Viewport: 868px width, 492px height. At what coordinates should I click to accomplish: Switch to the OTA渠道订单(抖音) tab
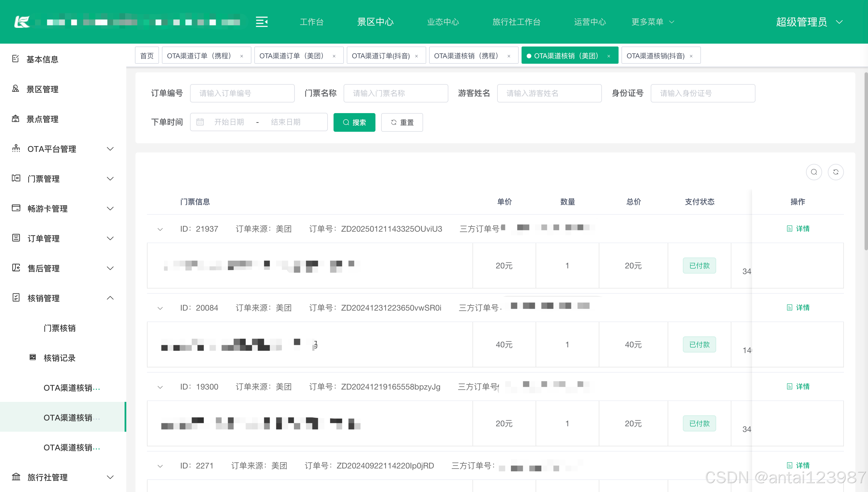click(381, 56)
